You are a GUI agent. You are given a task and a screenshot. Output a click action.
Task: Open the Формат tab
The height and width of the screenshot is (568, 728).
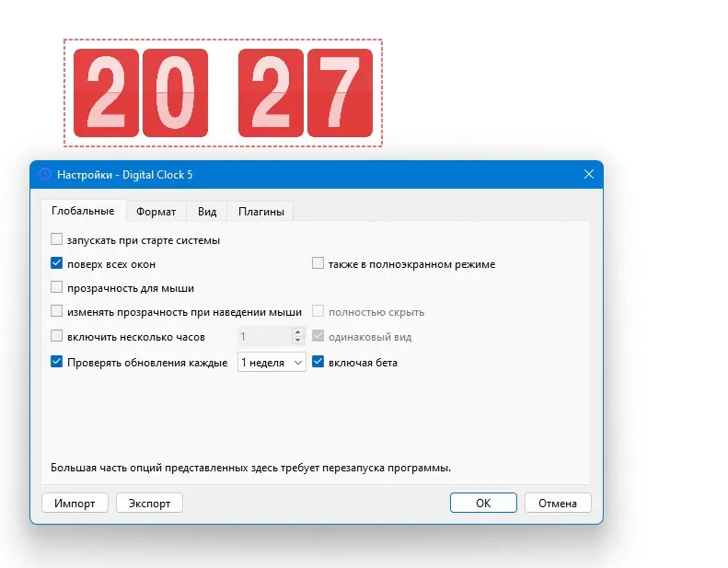point(156,212)
